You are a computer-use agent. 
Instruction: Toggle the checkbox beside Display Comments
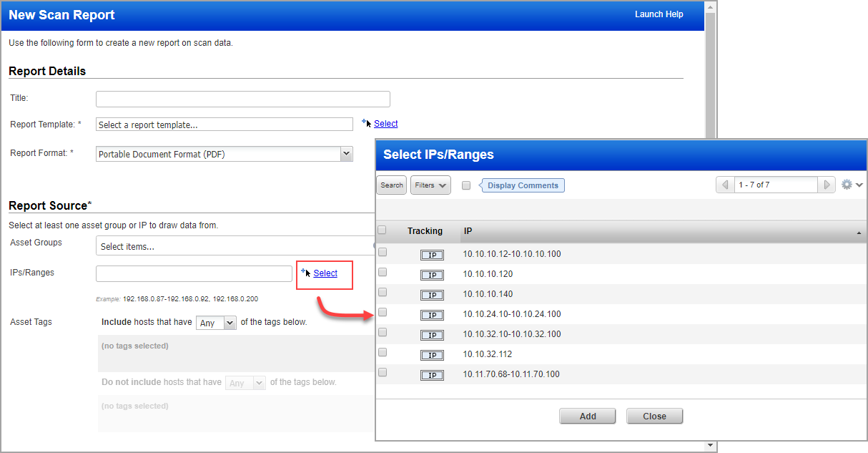coord(465,185)
